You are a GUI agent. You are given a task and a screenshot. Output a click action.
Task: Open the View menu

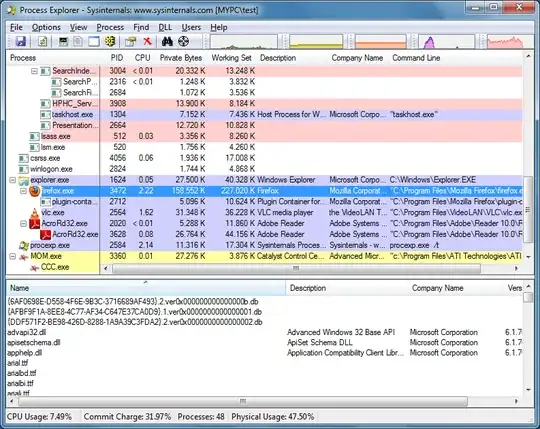(79, 27)
